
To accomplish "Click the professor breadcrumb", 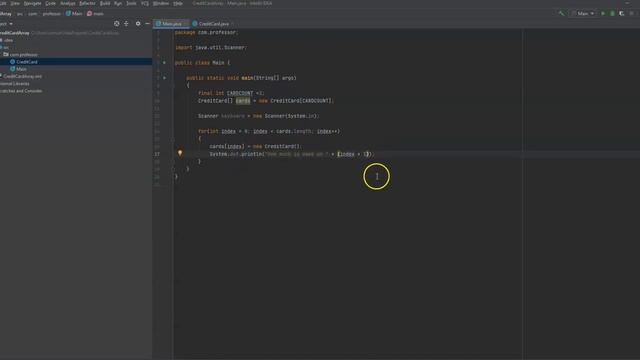I will (51, 13).
